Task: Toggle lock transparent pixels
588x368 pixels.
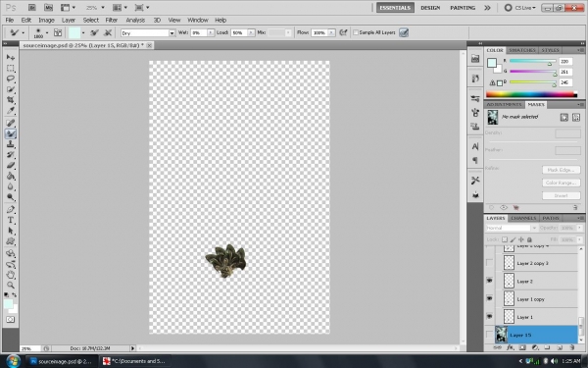Action: point(505,239)
